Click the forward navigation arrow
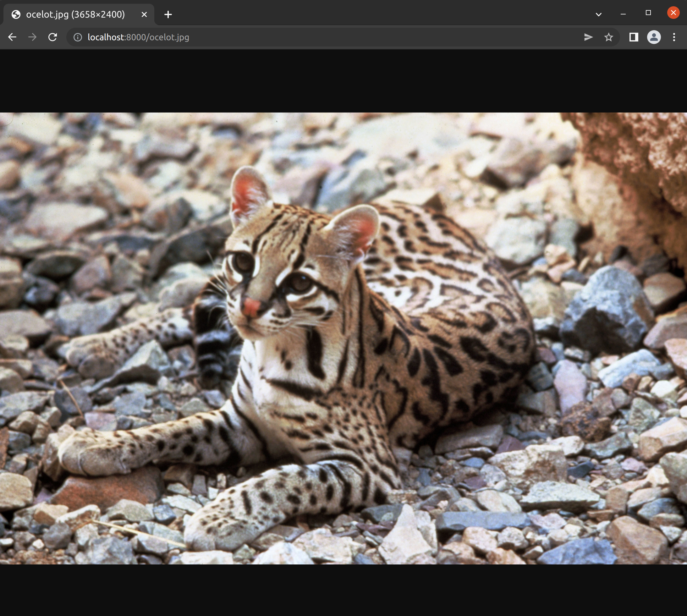This screenshot has width=687, height=616. pos(32,37)
